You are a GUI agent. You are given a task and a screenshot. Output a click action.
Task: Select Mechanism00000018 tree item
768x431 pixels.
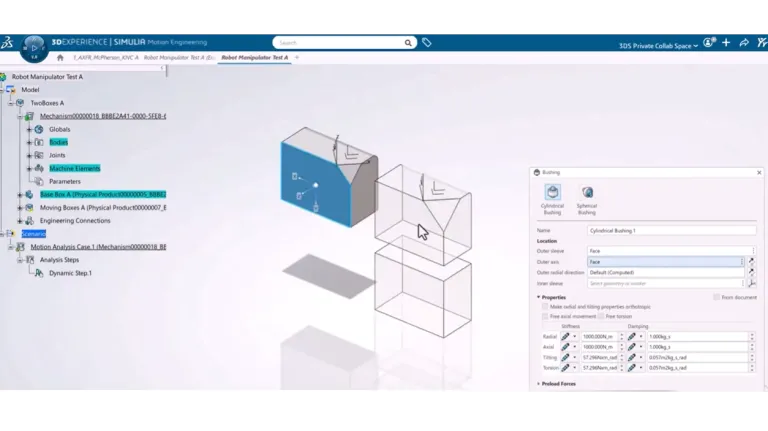click(x=103, y=116)
